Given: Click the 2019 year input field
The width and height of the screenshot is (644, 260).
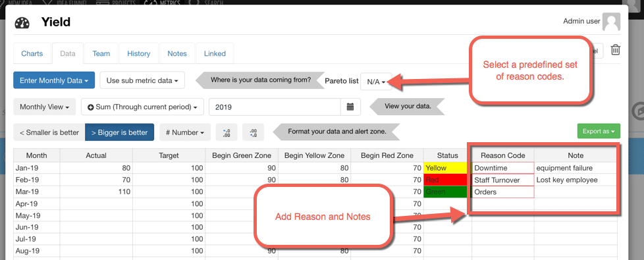Looking at the screenshot, I should point(275,107).
